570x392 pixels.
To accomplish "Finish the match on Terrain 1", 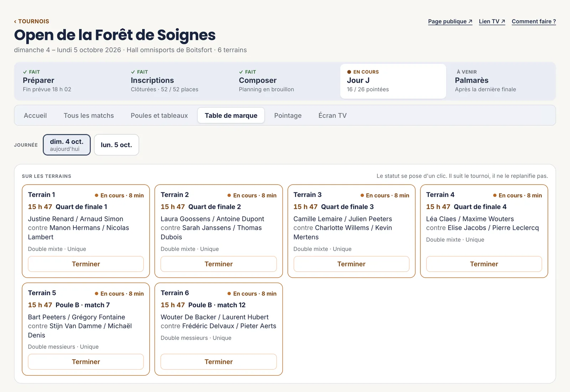I will (x=86, y=264).
